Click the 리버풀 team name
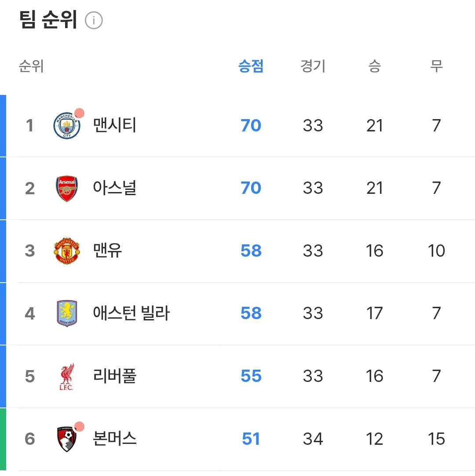Image resolution: width=475 pixels, height=476 pixels. pyautogui.click(x=115, y=376)
